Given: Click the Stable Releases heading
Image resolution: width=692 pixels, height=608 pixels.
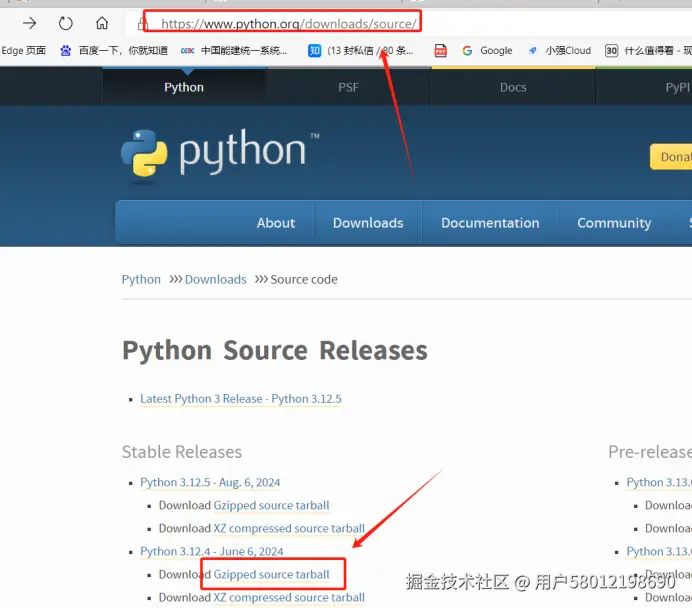Looking at the screenshot, I should [182, 452].
